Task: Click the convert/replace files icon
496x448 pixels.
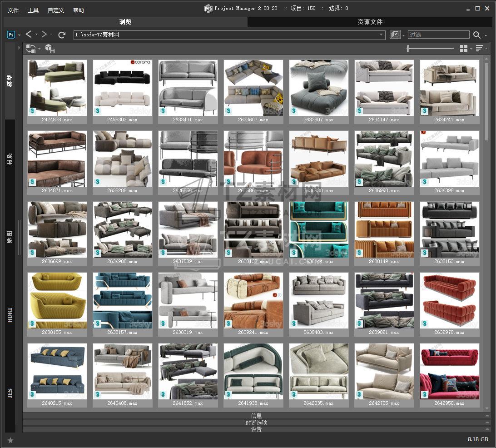Action: click(31, 48)
